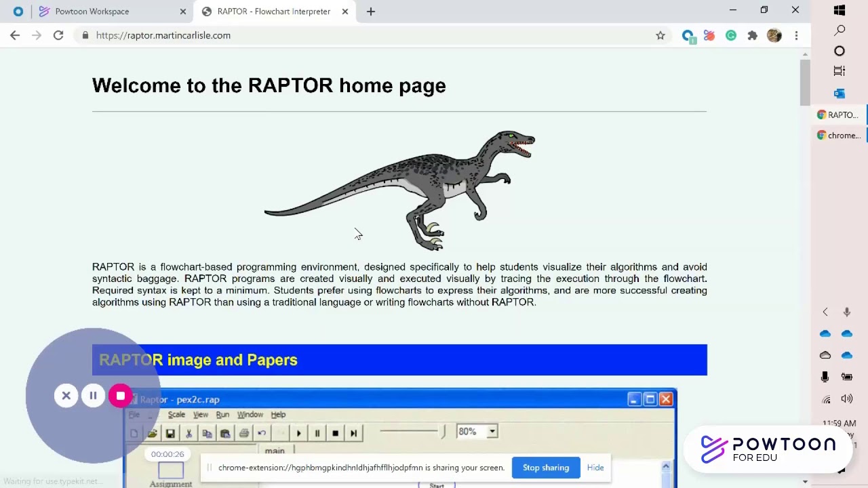Stop the Powtoon recording with pink button
The image size is (868, 488).
120,396
